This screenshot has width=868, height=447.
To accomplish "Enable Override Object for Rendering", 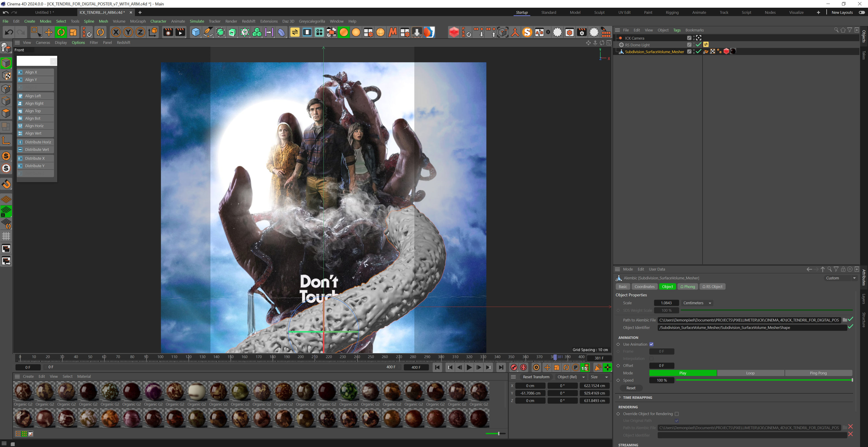I will [677, 414].
